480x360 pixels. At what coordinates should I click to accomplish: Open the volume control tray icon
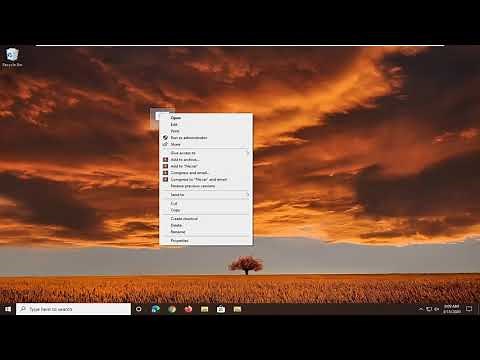(x=436, y=309)
